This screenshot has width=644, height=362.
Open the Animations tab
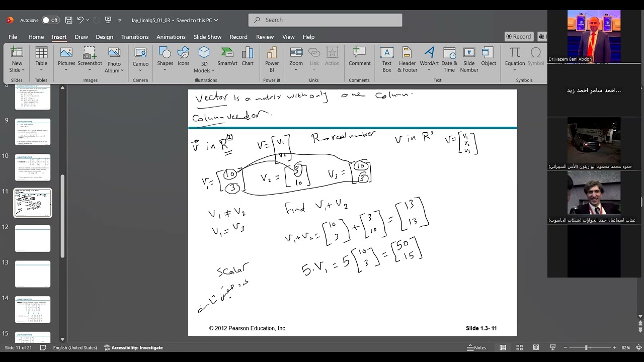click(x=171, y=37)
